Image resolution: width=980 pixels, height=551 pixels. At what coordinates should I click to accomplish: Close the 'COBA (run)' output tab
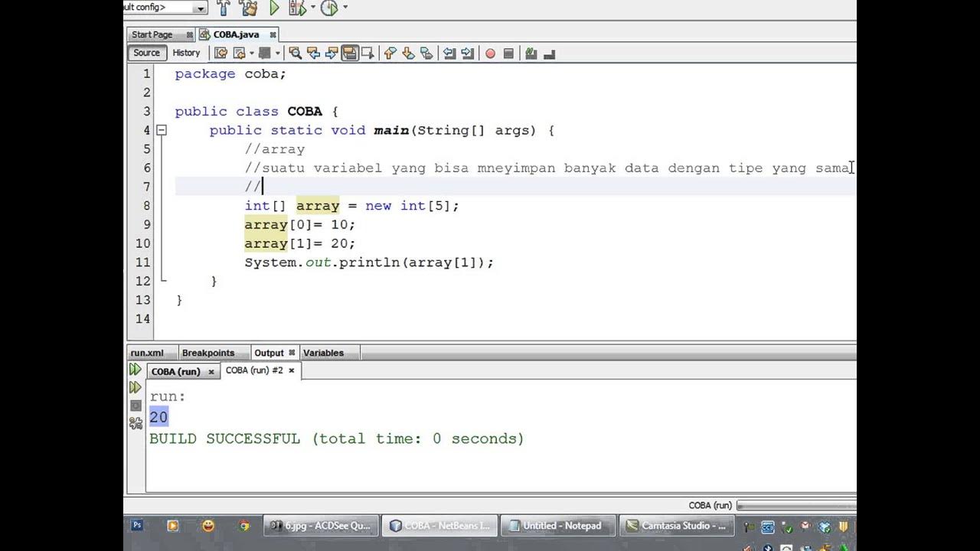coord(211,371)
